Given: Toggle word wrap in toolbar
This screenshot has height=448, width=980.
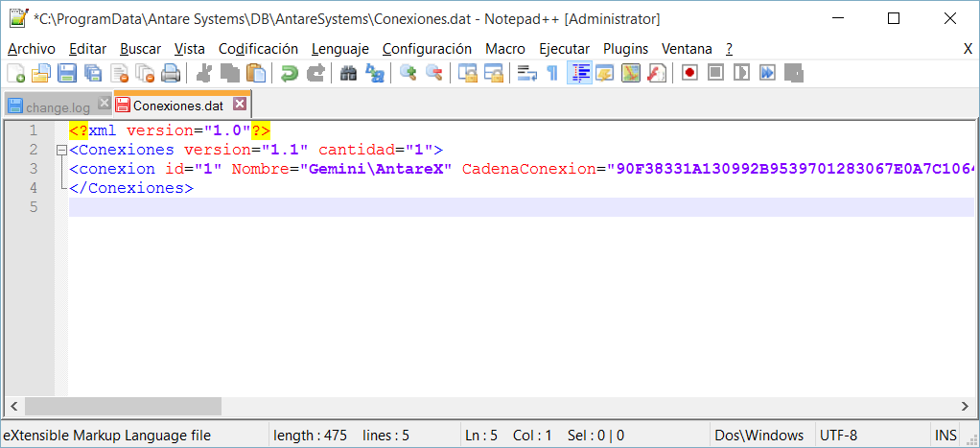Looking at the screenshot, I should click(526, 73).
